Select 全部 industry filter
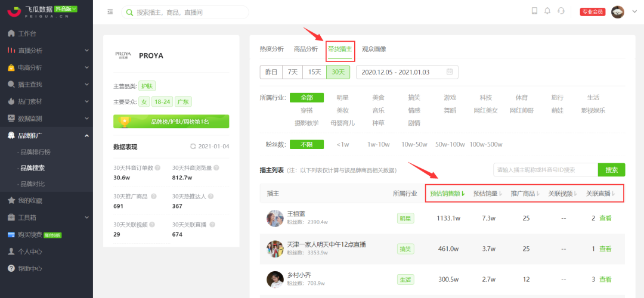 [x=307, y=98]
